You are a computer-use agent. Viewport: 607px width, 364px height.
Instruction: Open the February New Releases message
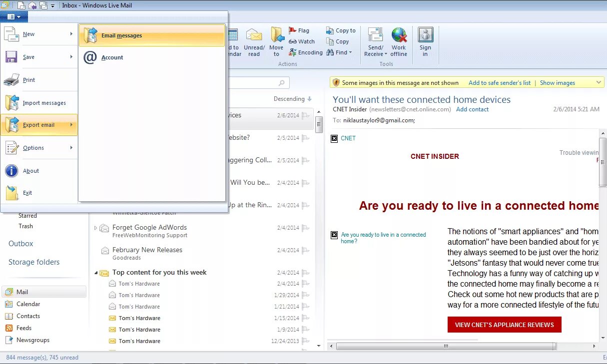pyautogui.click(x=202, y=254)
